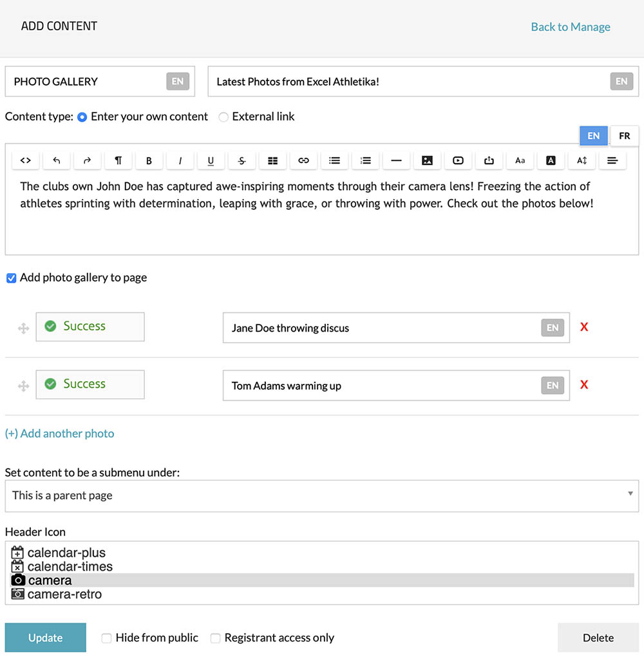Enable Hide from public option
This screenshot has height=655, width=644.
107,638
